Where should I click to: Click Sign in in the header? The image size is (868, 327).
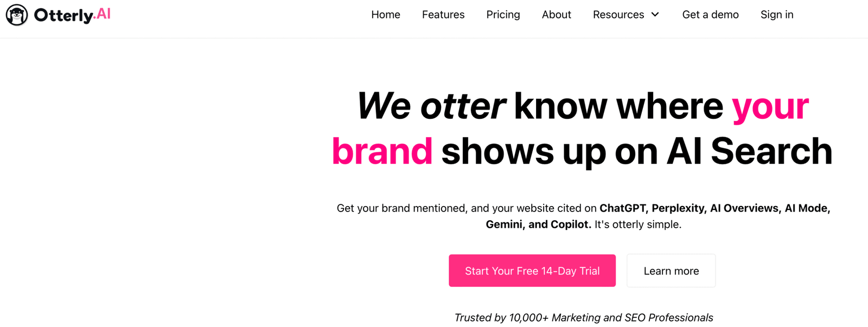pyautogui.click(x=777, y=15)
